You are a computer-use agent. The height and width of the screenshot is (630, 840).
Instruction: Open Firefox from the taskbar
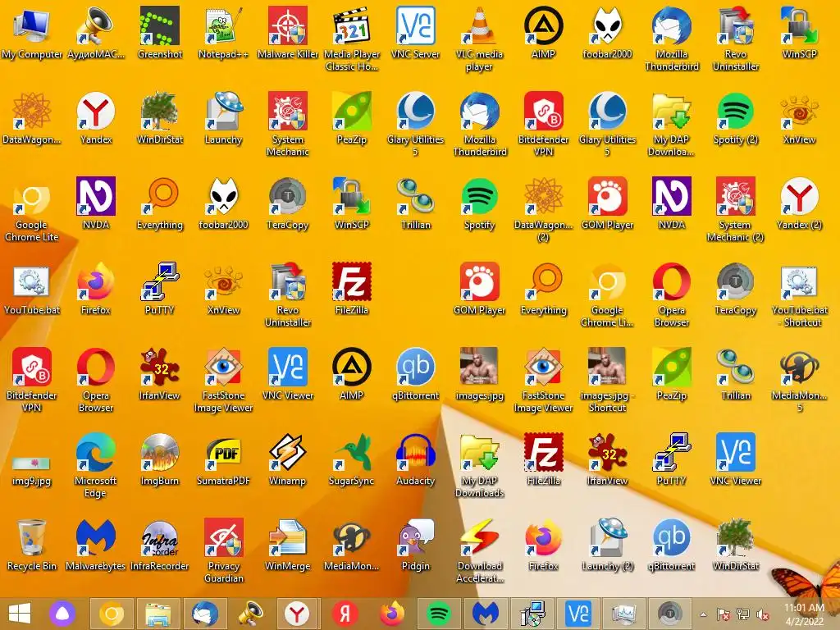tap(392, 614)
